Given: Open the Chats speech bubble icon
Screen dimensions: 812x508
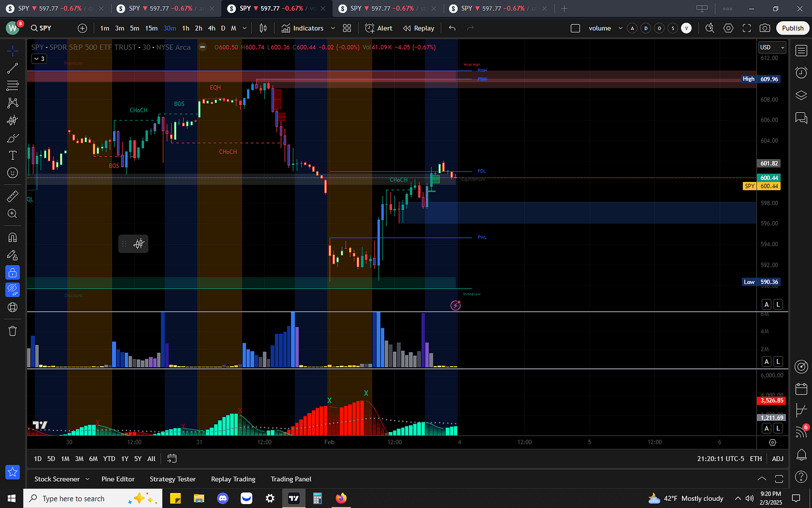Looking at the screenshot, I should tap(801, 117).
